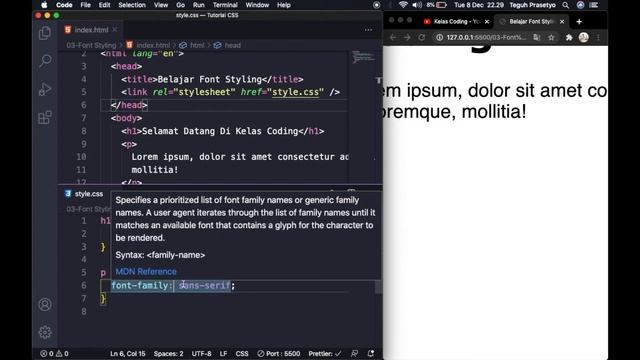Image resolution: width=640 pixels, height=360 pixels.
Task: Open the Accounts menu icon
Action: (45, 304)
